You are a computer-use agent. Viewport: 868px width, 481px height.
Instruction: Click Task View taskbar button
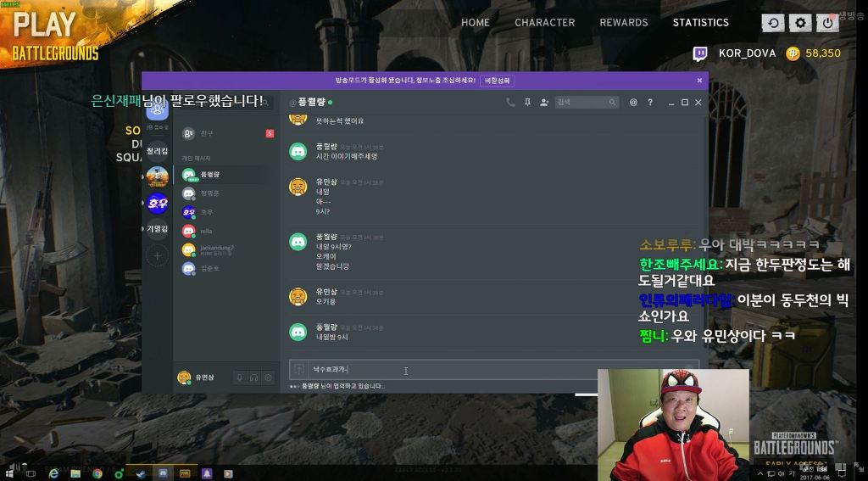click(x=31, y=474)
